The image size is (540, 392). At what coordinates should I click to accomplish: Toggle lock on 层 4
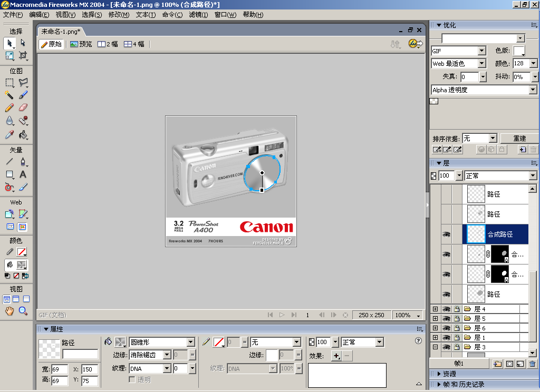[x=457, y=309]
